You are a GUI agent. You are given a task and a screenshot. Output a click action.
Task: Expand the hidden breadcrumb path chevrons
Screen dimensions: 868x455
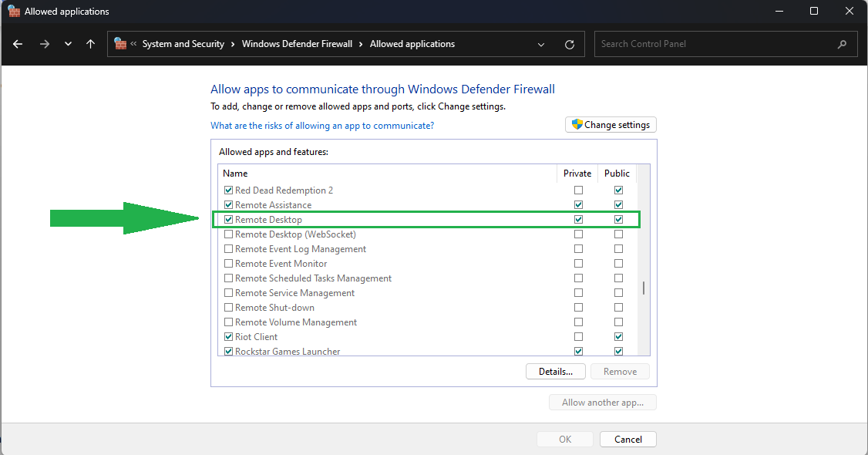[x=133, y=44]
